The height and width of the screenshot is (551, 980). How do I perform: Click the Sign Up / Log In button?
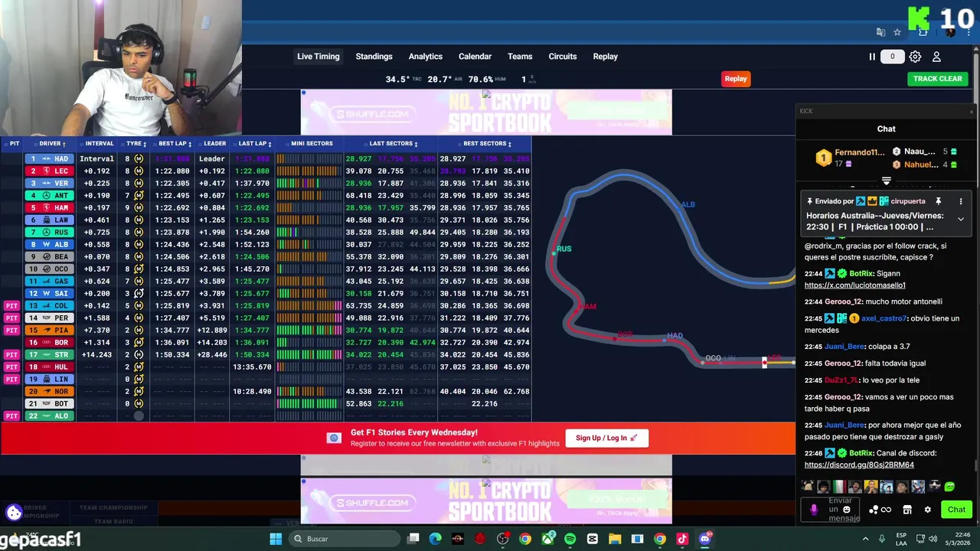pos(606,438)
